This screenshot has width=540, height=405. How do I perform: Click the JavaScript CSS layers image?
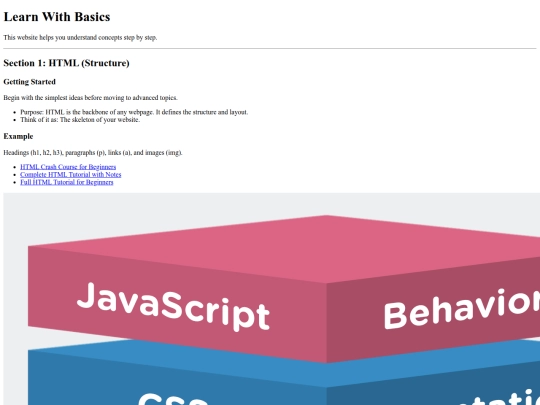pos(272,299)
